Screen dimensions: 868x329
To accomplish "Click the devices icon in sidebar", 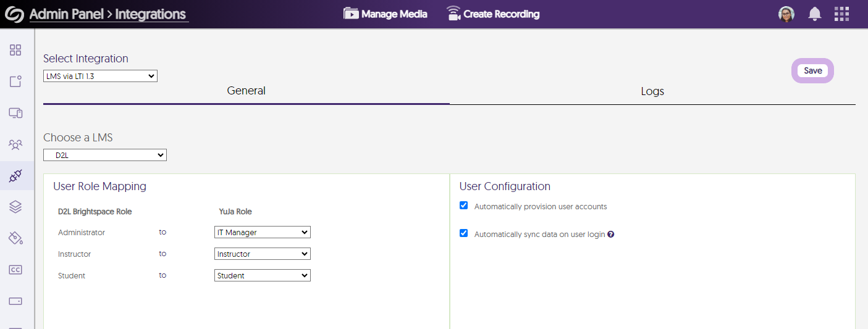I will point(15,113).
